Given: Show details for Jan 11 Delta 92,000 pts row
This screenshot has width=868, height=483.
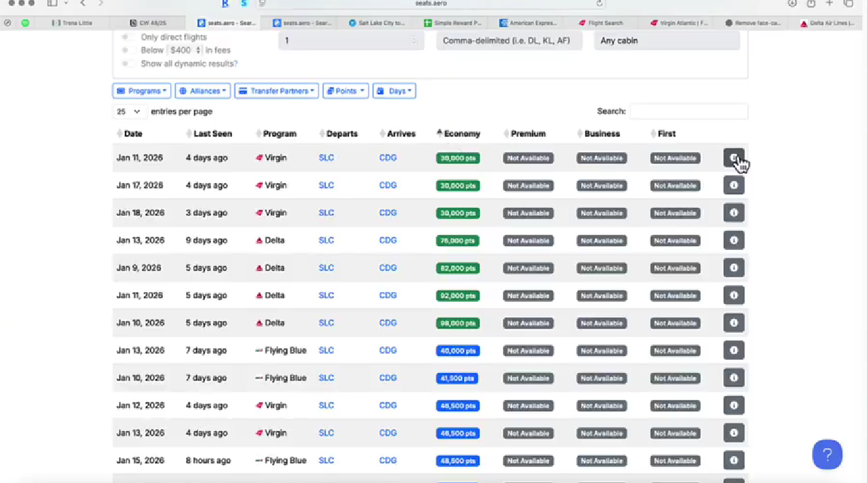Looking at the screenshot, I should click(734, 295).
